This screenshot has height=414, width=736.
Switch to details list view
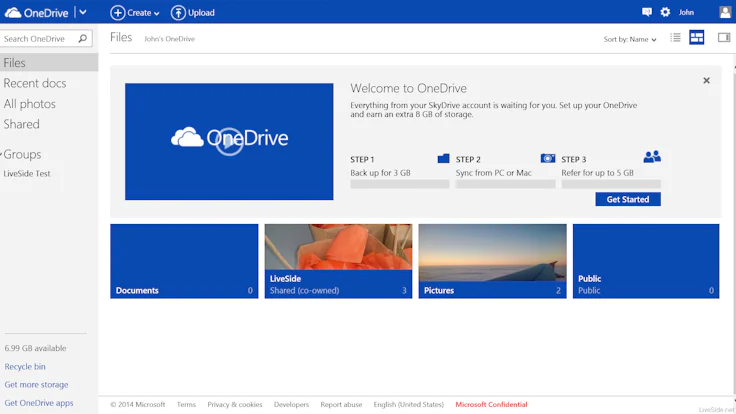point(675,38)
